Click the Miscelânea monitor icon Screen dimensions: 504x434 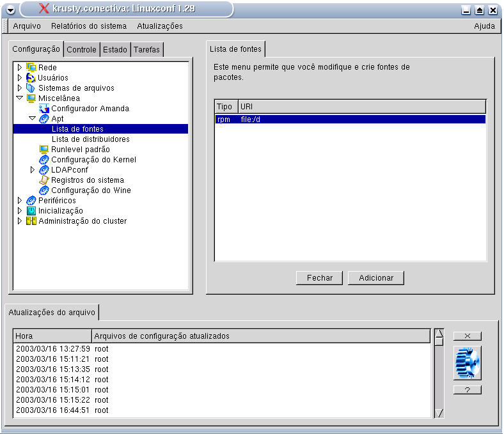[x=31, y=98]
